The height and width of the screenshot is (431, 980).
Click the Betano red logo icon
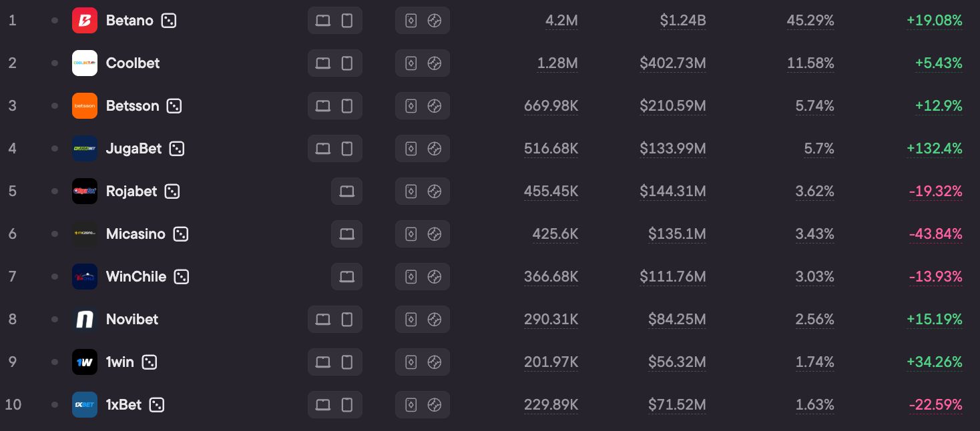pyautogui.click(x=85, y=21)
